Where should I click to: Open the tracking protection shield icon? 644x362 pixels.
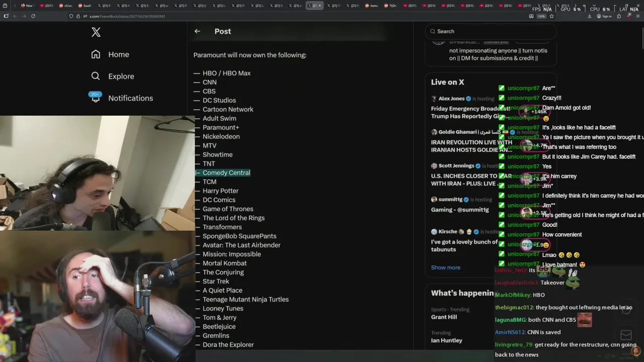point(71,16)
